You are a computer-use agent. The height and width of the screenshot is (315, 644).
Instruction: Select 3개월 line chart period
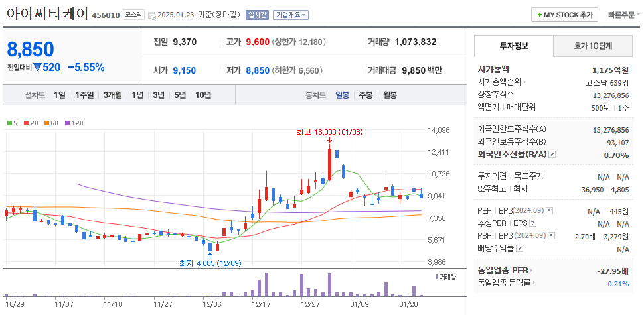(113, 95)
